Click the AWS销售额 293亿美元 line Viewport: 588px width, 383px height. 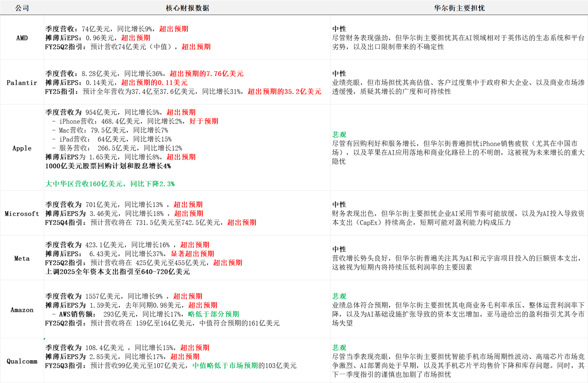pos(145,314)
